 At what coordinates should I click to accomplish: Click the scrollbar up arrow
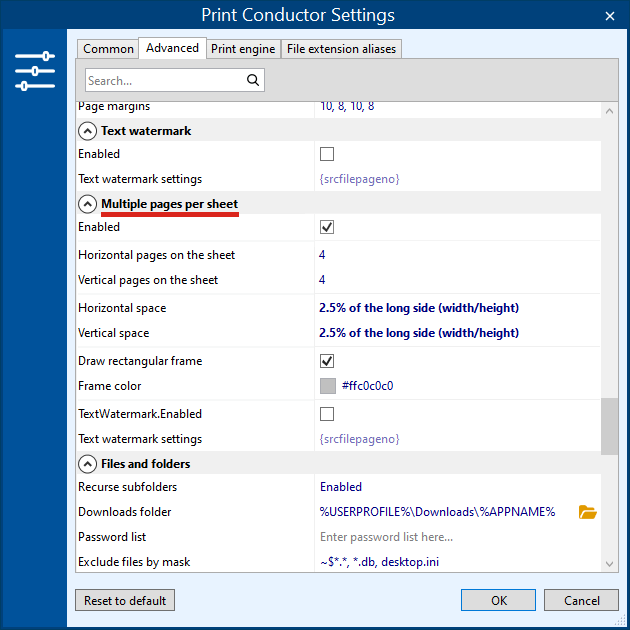[x=609, y=111]
